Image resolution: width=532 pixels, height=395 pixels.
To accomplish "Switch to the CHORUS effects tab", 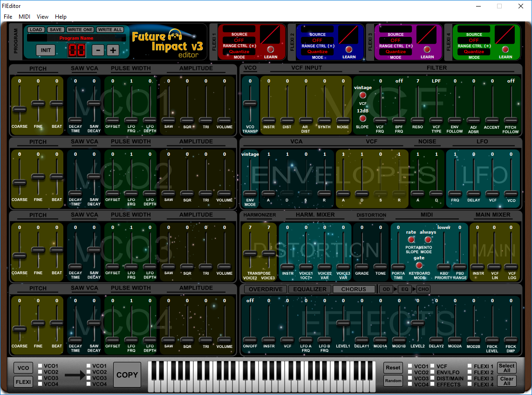I will [354, 289].
